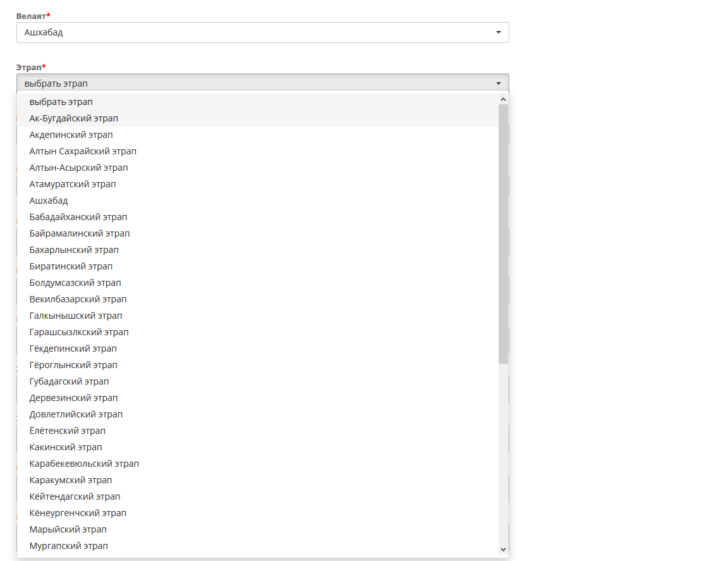Open the Велаят dropdown showing Ашхабад

(x=263, y=32)
